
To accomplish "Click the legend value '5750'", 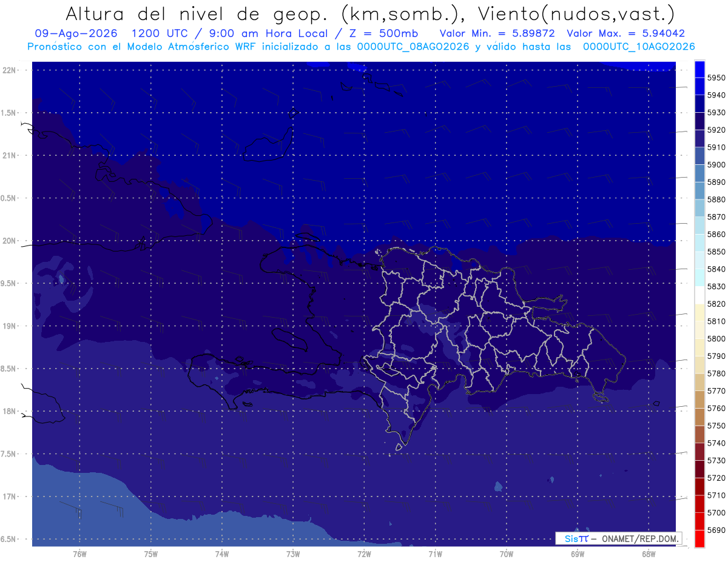I will (716, 426).
